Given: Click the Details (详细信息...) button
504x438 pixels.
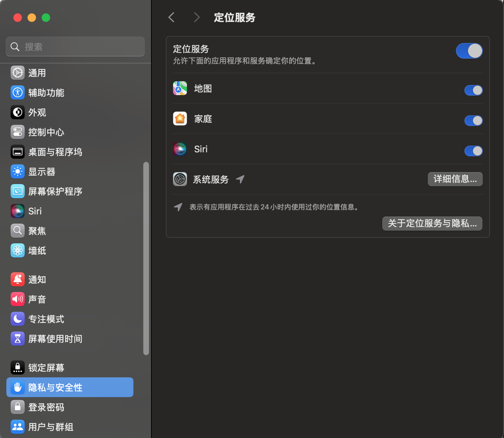Looking at the screenshot, I should [x=455, y=179].
